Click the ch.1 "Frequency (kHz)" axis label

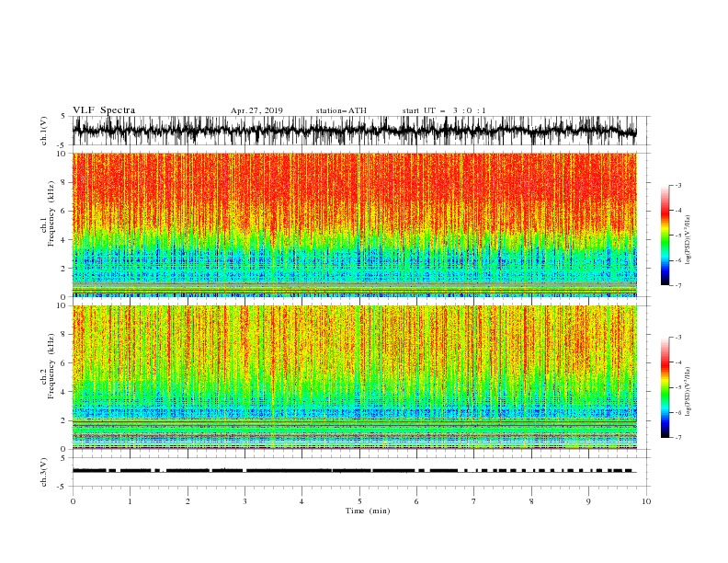click(51, 213)
